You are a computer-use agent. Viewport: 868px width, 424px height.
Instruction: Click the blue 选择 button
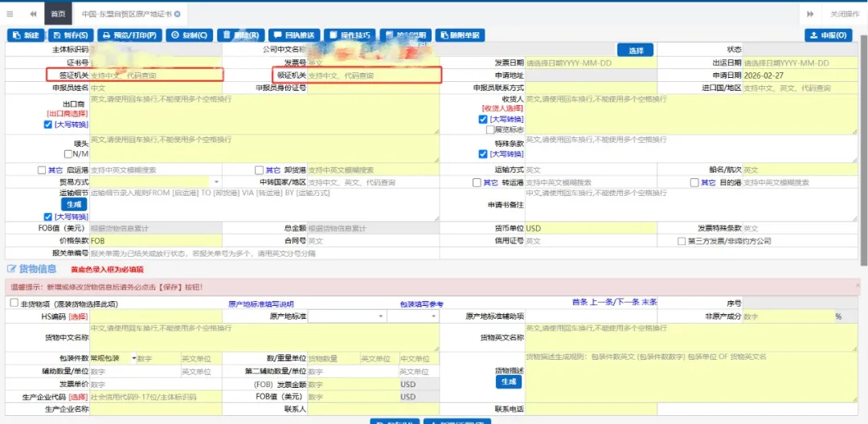[635, 50]
